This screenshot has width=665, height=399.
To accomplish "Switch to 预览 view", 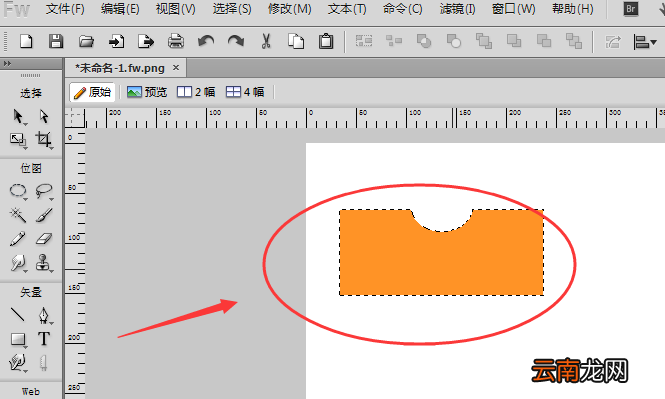I will coord(147,92).
